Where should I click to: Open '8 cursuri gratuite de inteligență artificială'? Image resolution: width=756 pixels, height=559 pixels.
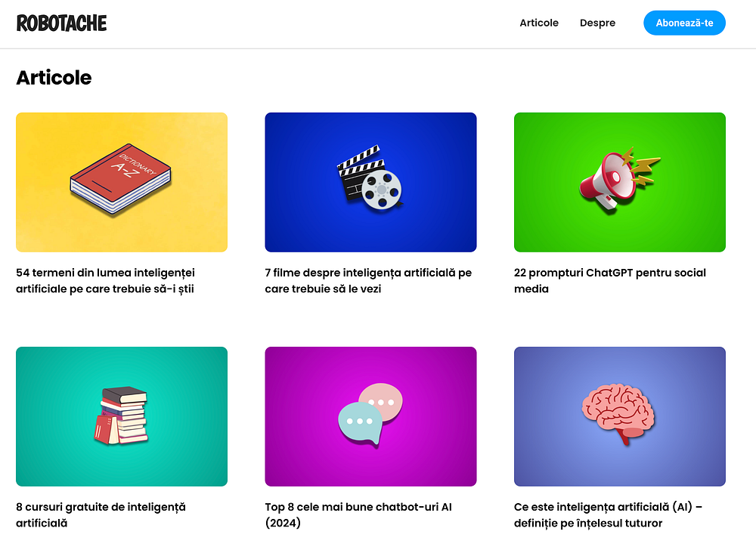(x=101, y=514)
